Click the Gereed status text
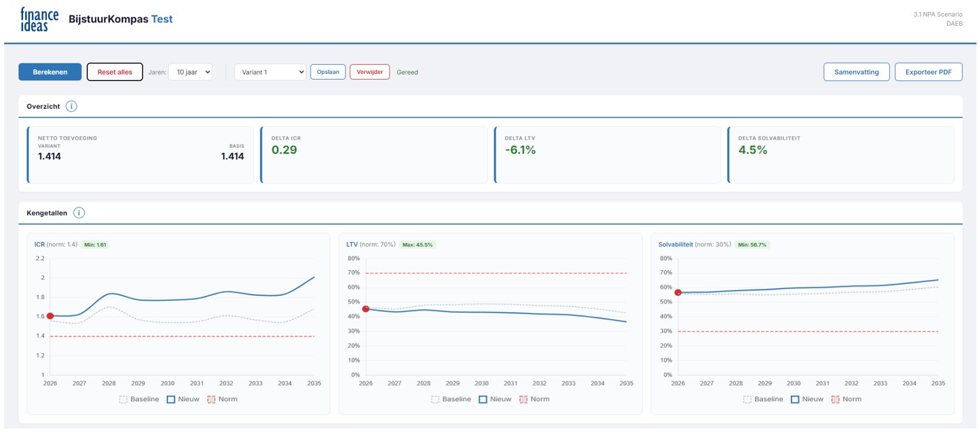The width and height of the screenshot is (980, 432). [x=407, y=72]
